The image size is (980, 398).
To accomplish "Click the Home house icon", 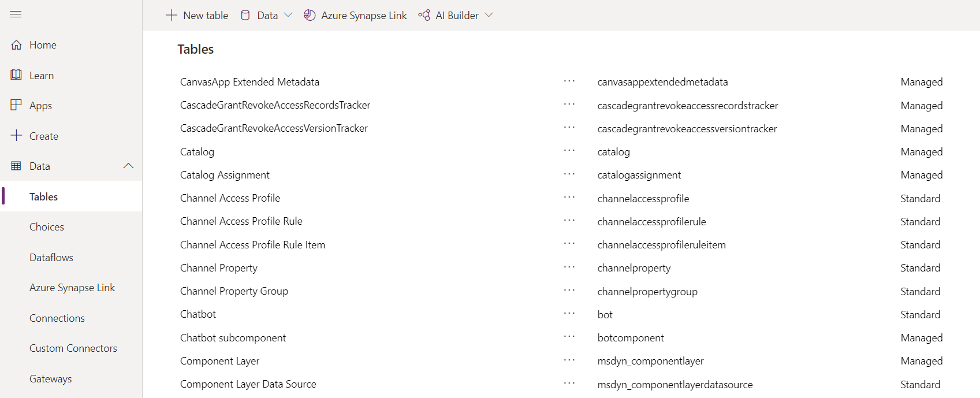I will 16,45.
